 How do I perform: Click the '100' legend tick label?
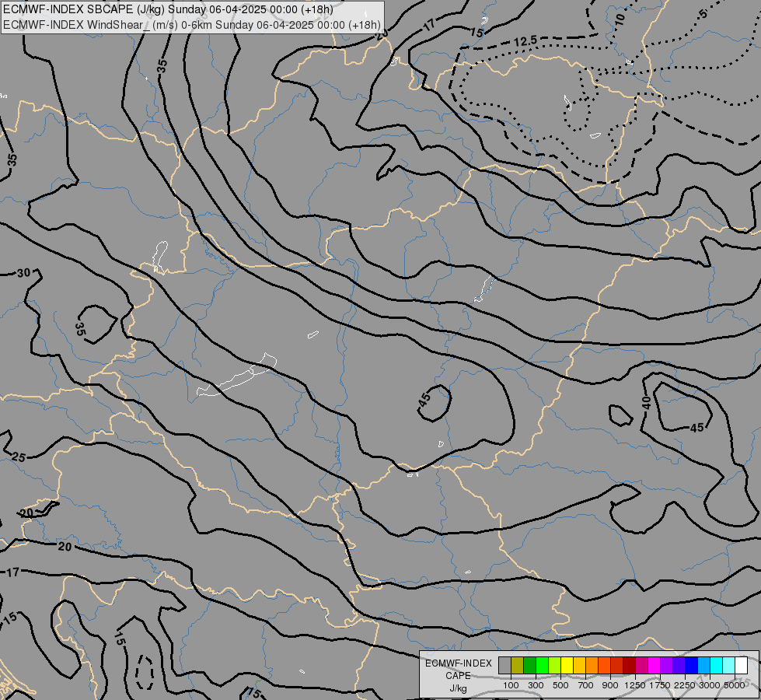(511, 685)
